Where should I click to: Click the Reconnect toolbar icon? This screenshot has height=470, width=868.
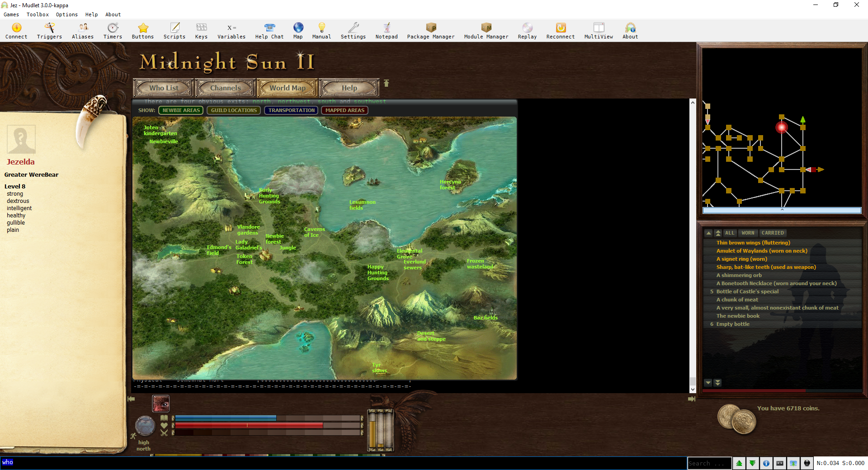(x=561, y=31)
